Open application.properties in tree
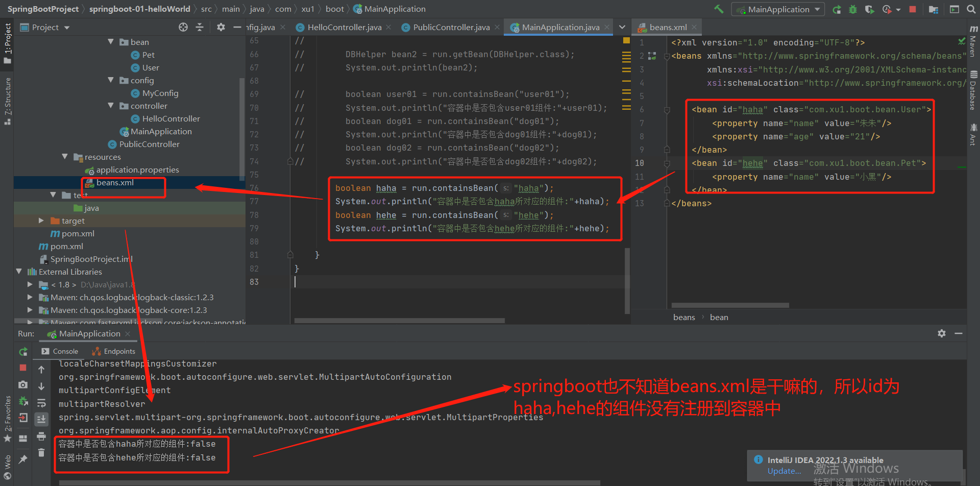 [x=137, y=169]
